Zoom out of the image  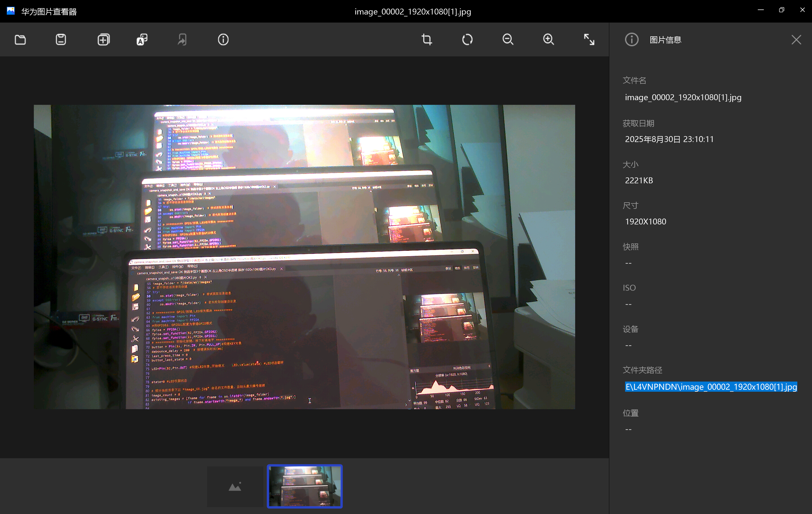tap(508, 40)
